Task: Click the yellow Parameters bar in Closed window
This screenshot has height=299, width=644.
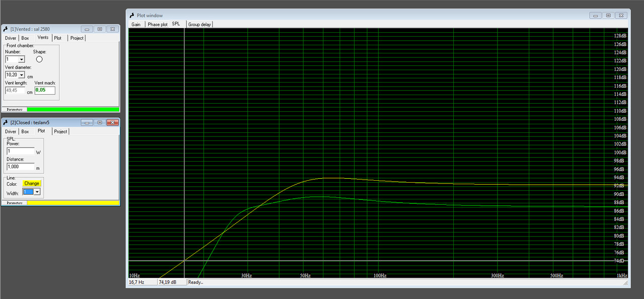Action: (73, 203)
